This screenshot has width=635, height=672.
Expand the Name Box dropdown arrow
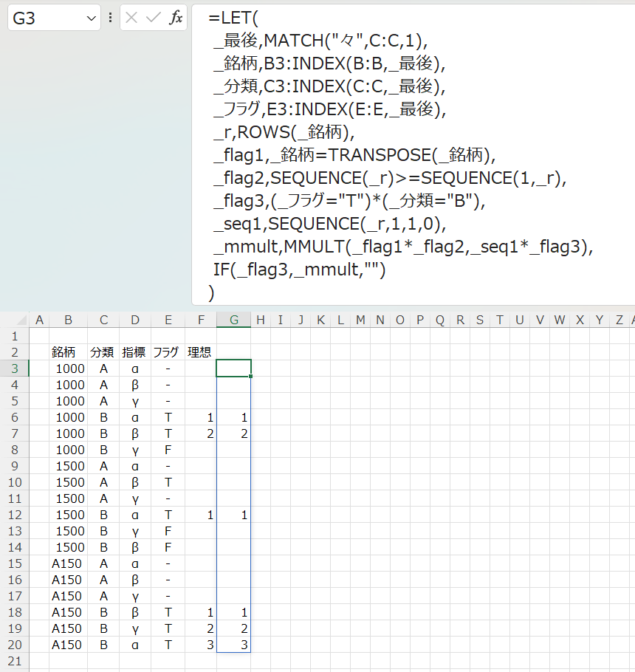pos(92,18)
